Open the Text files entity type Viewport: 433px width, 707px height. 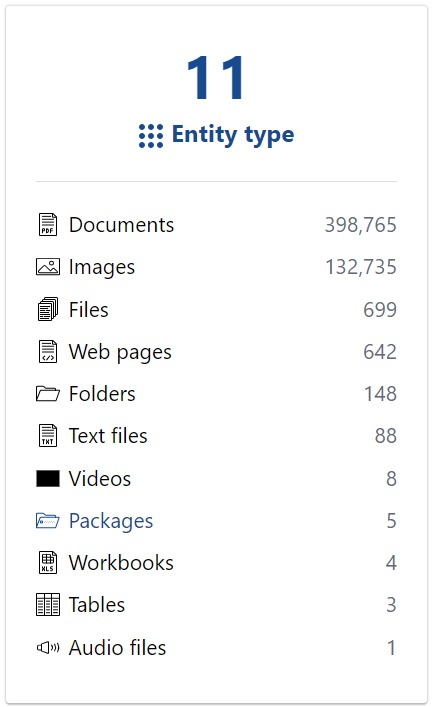(108, 436)
